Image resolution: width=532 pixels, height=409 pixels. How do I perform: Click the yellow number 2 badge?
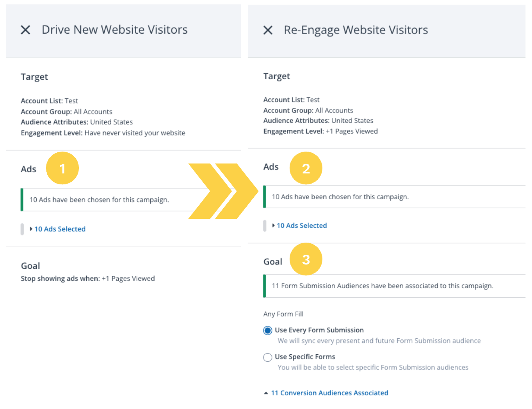(306, 168)
